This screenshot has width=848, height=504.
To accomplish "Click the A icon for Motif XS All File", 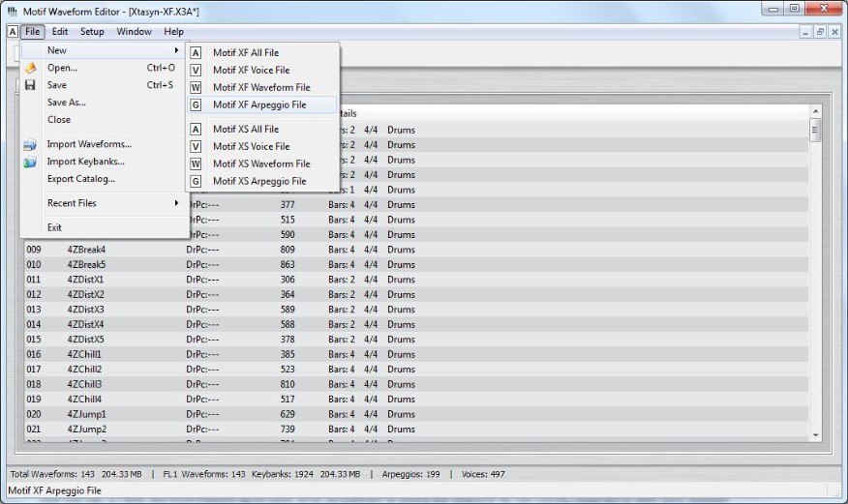I will 196,129.
